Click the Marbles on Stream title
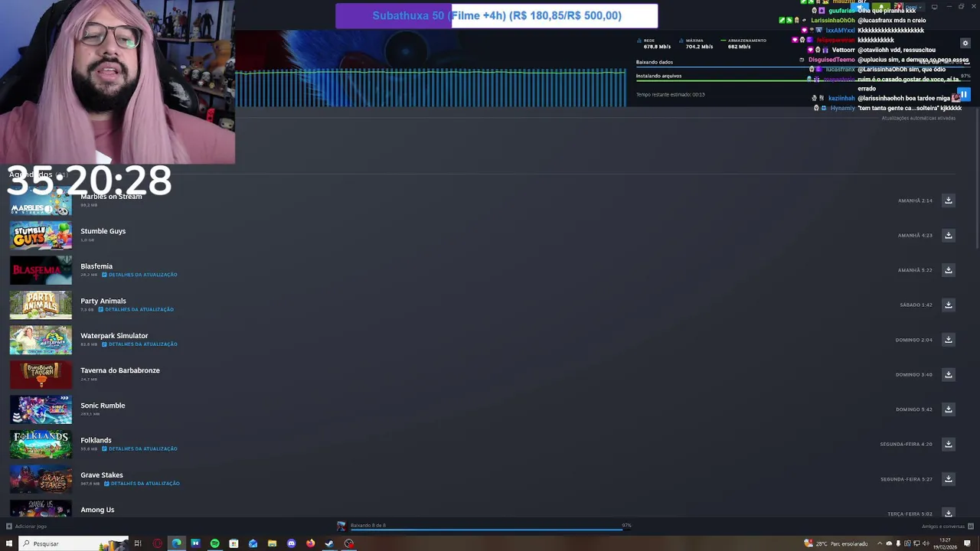980x551 pixels. (x=111, y=197)
